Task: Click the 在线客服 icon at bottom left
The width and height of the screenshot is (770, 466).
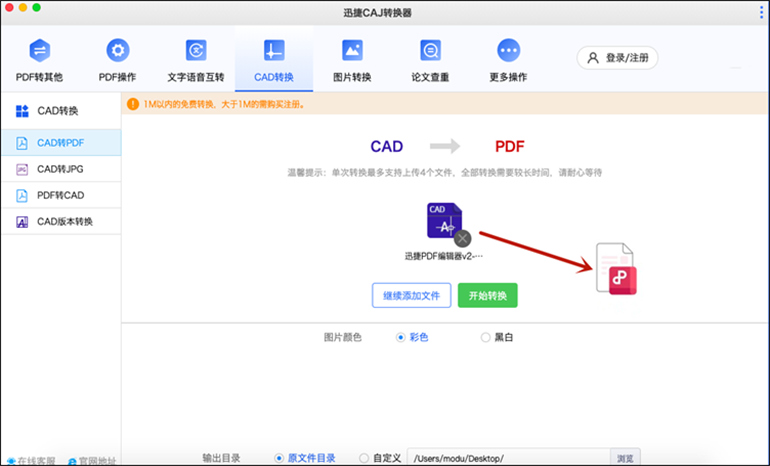Action: (11, 462)
